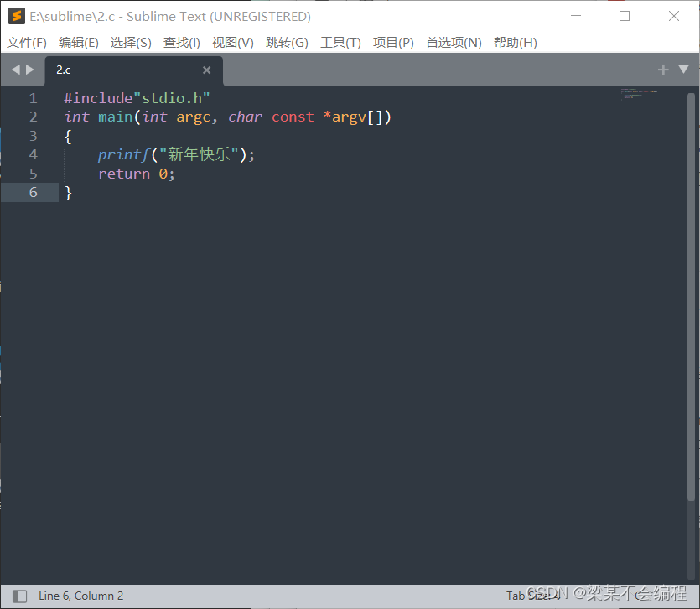Screen dimensions: 700x609
Task: Add a new tab with plus icon
Action: [663, 70]
